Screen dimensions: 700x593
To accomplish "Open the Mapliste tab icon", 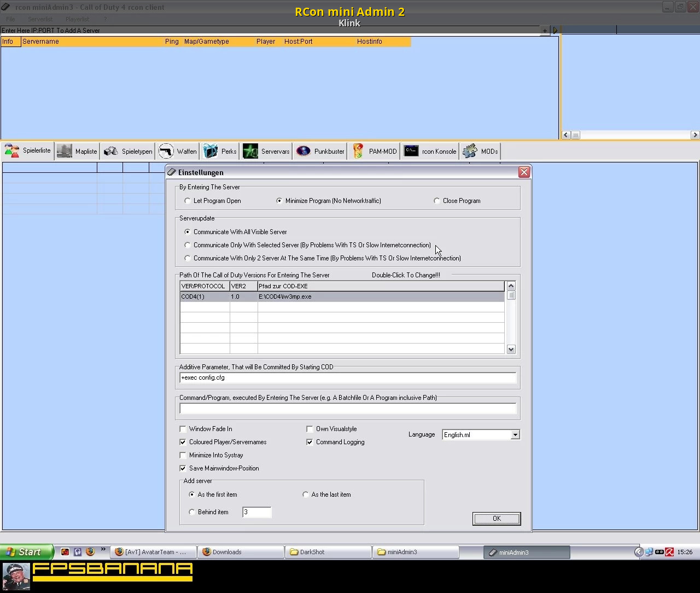I will [x=65, y=152].
